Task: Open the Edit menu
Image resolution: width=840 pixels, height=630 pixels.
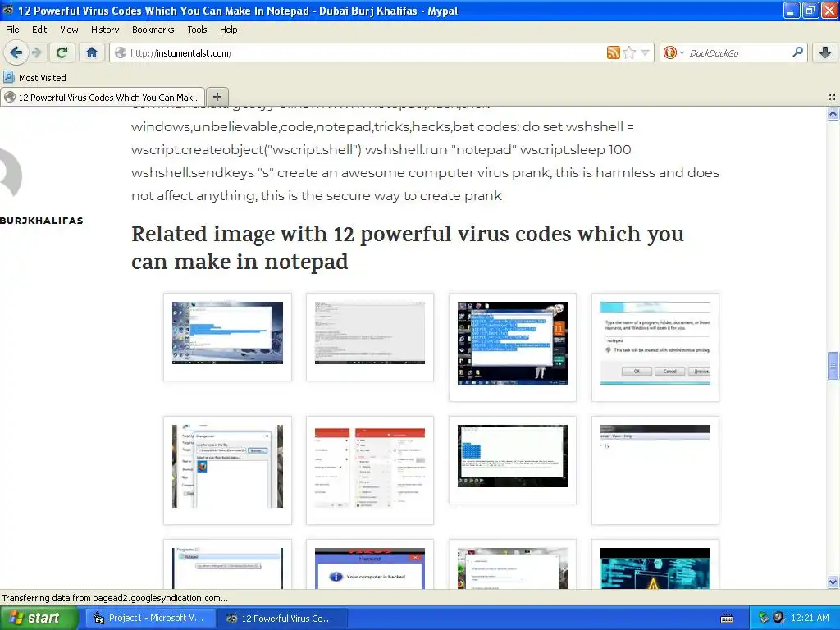Action: coord(39,30)
